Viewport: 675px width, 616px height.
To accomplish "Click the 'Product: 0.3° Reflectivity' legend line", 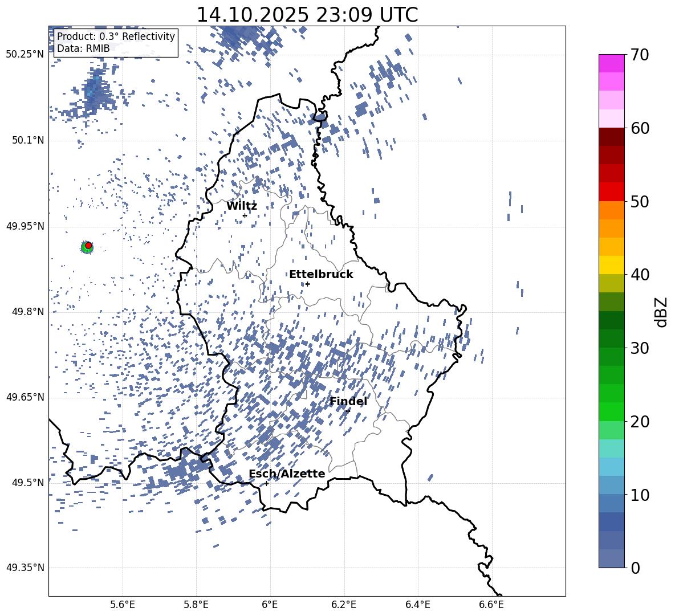I will [116, 36].
